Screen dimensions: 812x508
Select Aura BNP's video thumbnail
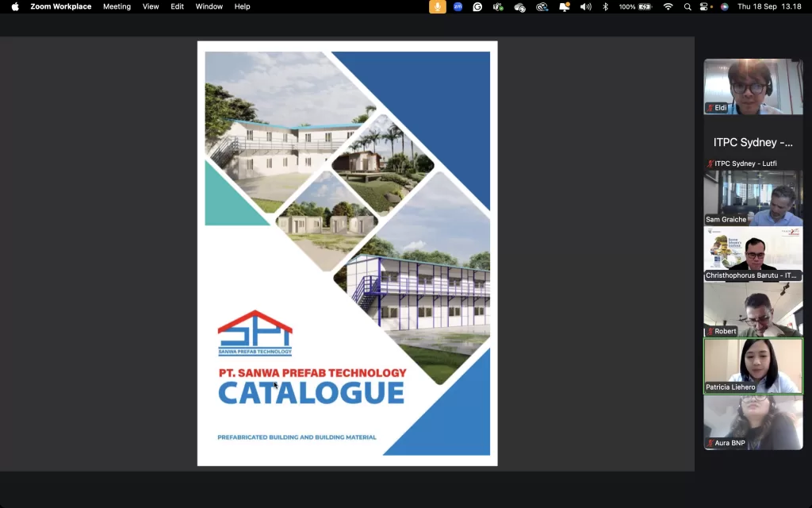753,422
